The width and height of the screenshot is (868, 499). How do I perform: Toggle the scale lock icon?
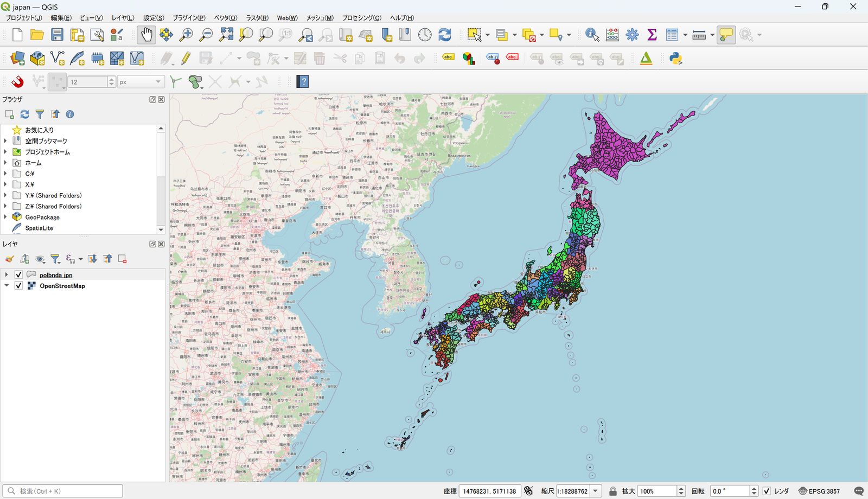(612, 491)
